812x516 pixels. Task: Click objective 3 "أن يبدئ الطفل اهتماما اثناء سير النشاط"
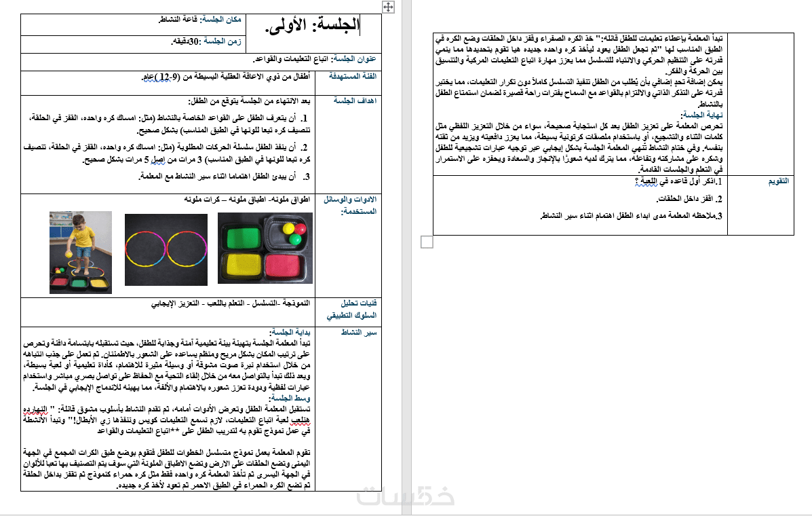click(x=225, y=177)
